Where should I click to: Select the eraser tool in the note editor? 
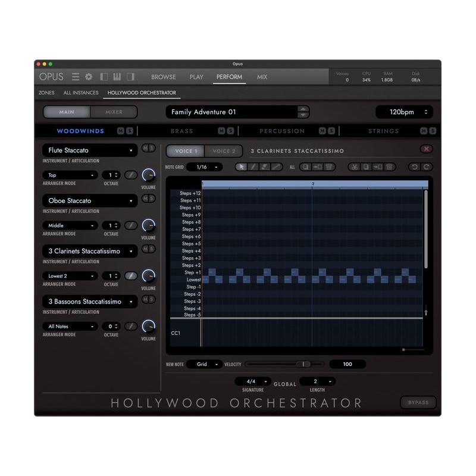264,167
